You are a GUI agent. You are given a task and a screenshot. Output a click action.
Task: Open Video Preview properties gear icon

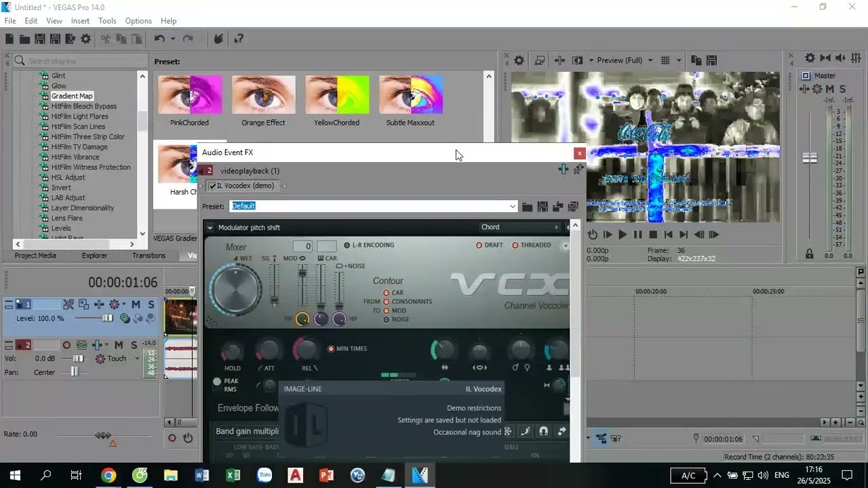[x=519, y=60]
